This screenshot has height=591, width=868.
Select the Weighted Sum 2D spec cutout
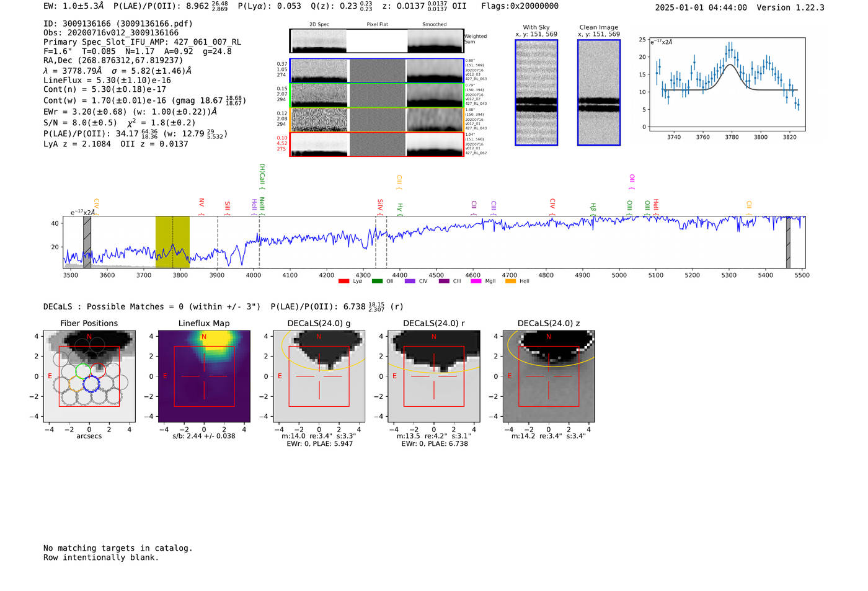(376, 41)
